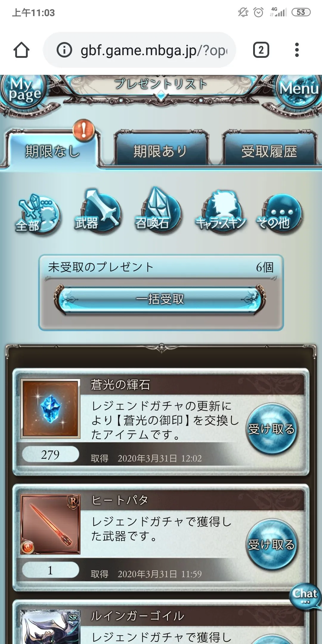Tap the browser home icon
Image resolution: width=322 pixels, height=644 pixels.
21,50
